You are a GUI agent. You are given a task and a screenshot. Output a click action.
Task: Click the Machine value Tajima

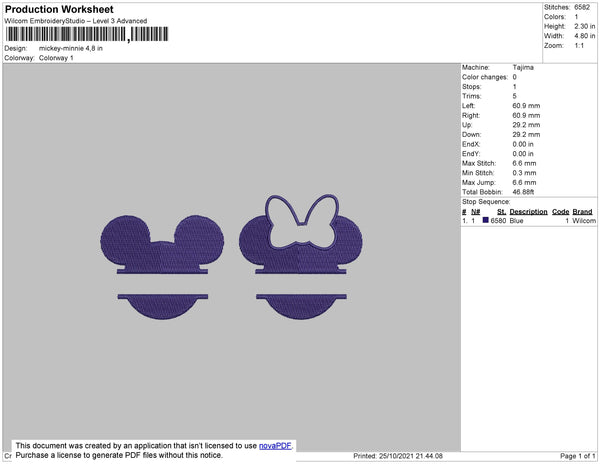pyautogui.click(x=523, y=67)
